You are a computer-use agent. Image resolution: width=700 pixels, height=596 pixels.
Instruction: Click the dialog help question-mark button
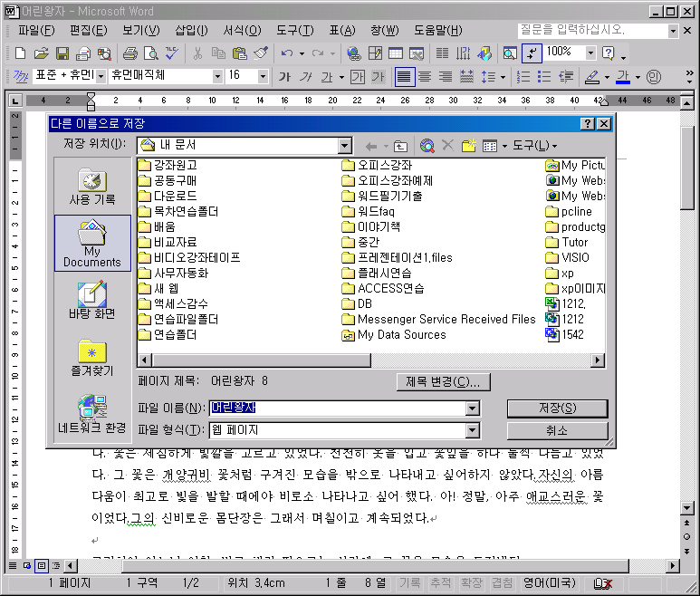(x=588, y=124)
